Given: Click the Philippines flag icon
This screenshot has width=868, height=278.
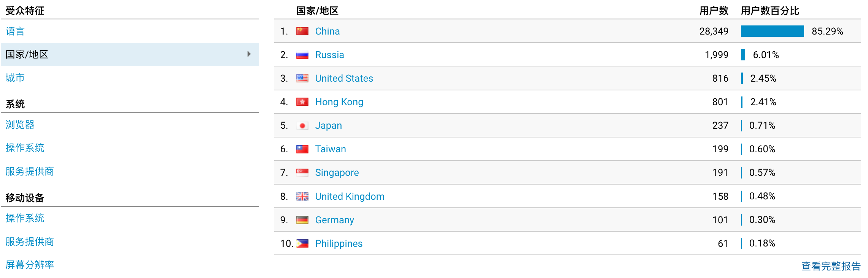Looking at the screenshot, I should click(302, 243).
